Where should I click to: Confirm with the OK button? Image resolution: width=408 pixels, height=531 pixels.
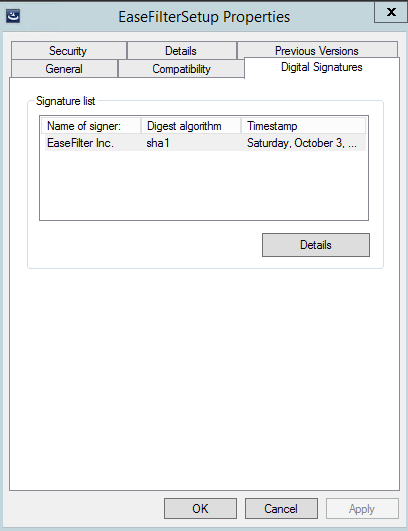coord(200,508)
